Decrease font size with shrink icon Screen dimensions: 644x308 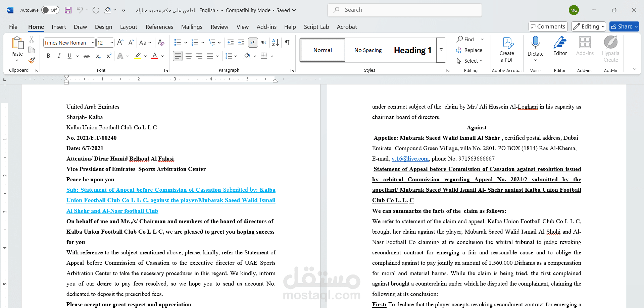pyautogui.click(x=131, y=43)
